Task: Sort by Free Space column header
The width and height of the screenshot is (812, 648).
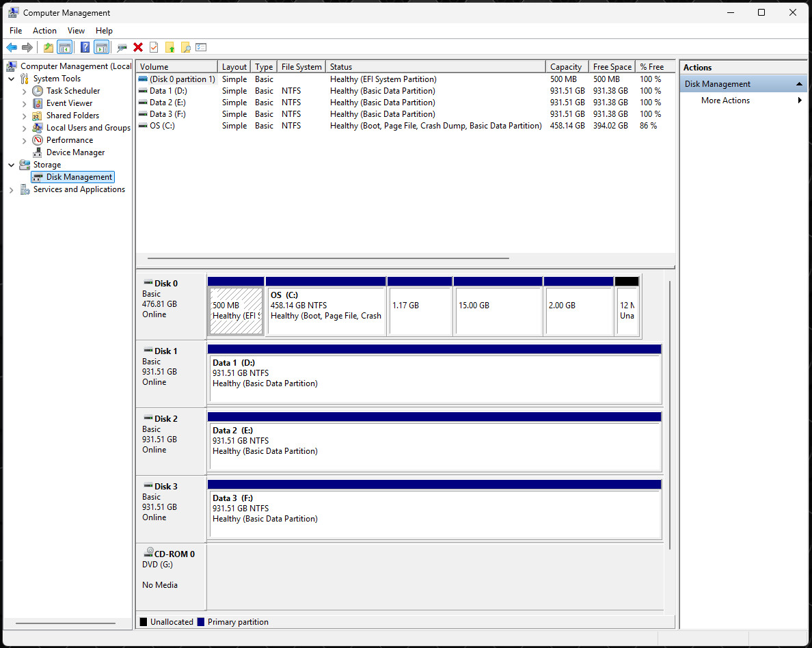Action: click(612, 67)
